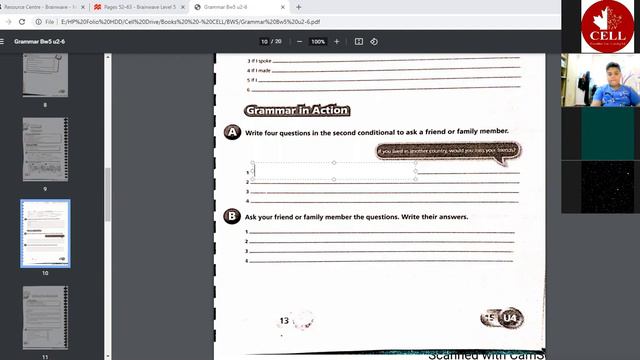Click page number 13 on document
640x360 pixels.
284,321
